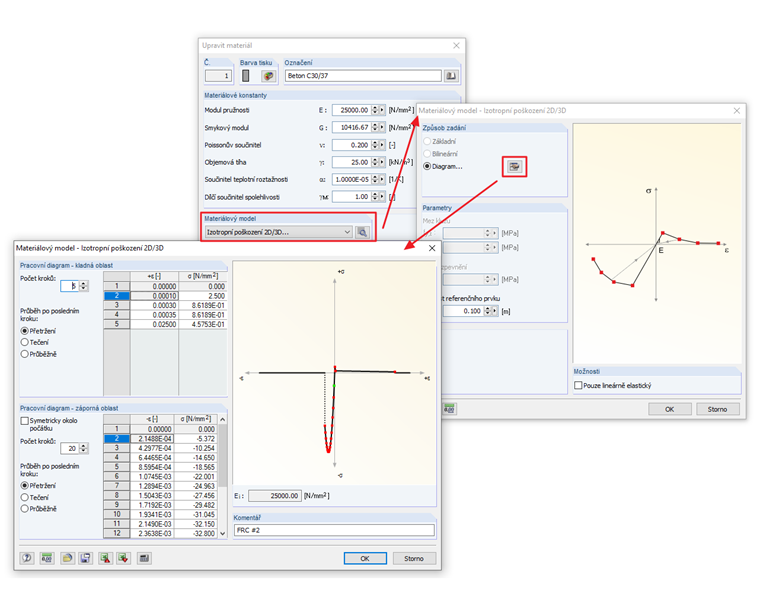Step thermal expansion coefficient spinner
760x610 pixels.
375,179
